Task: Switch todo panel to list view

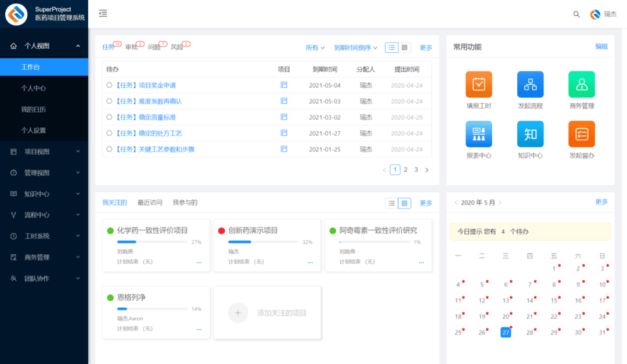Action: [x=391, y=48]
